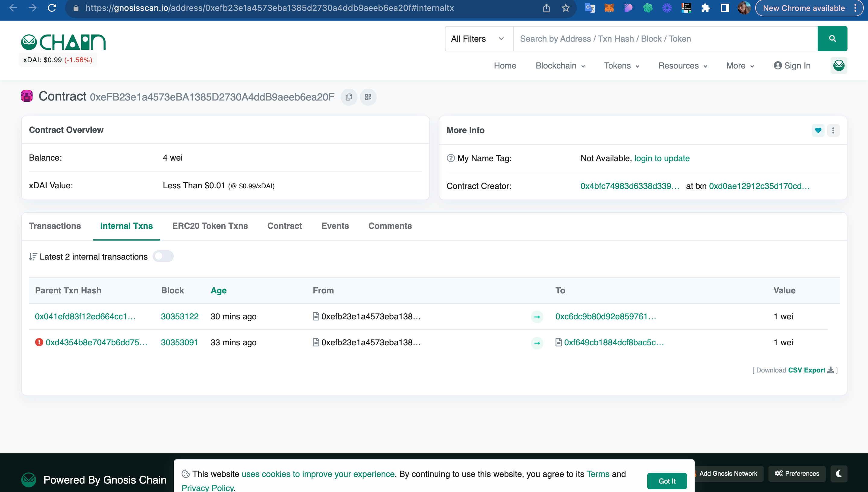Open parent txn hash 0x041efd83f12ed664cc1
Image resolution: width=868 pixels, height=492 pixels.
point(85,316)
